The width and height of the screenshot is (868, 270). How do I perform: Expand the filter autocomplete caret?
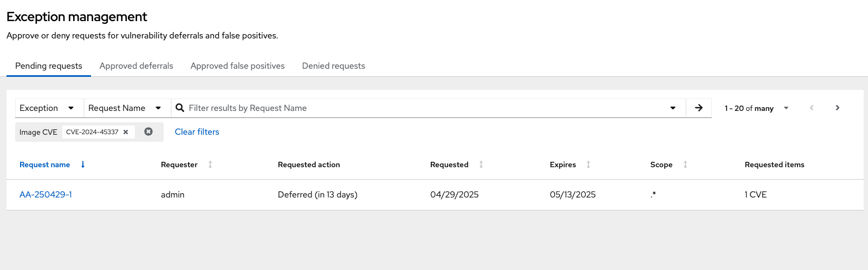[673, 108]
